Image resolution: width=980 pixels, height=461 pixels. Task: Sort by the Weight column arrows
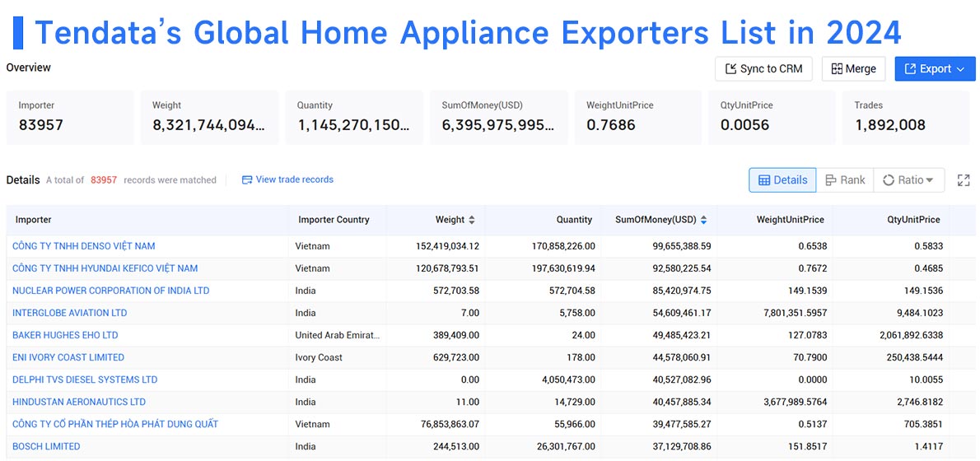pos(472,220)
